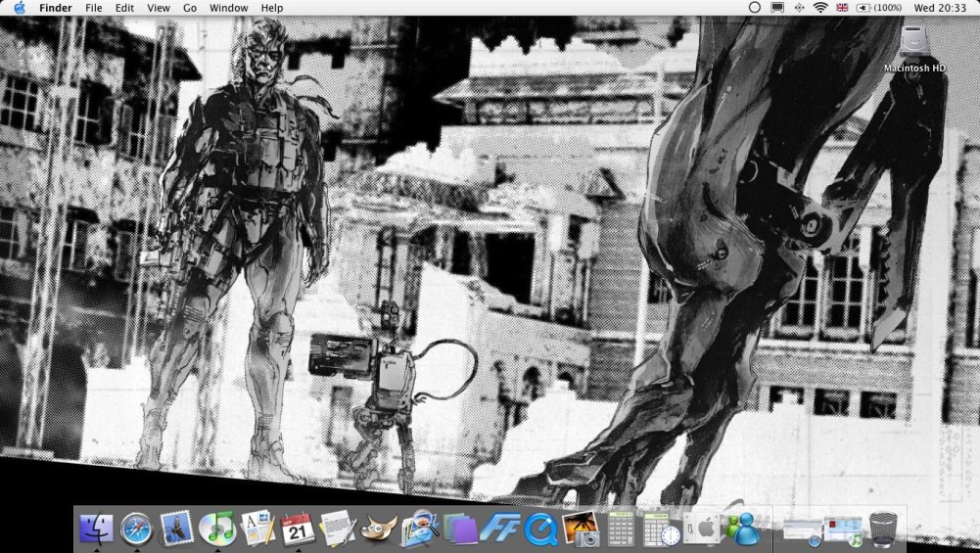Open Image Capture from the Dock
This screenshot has width=980, height=553.
tap(582, 529)
